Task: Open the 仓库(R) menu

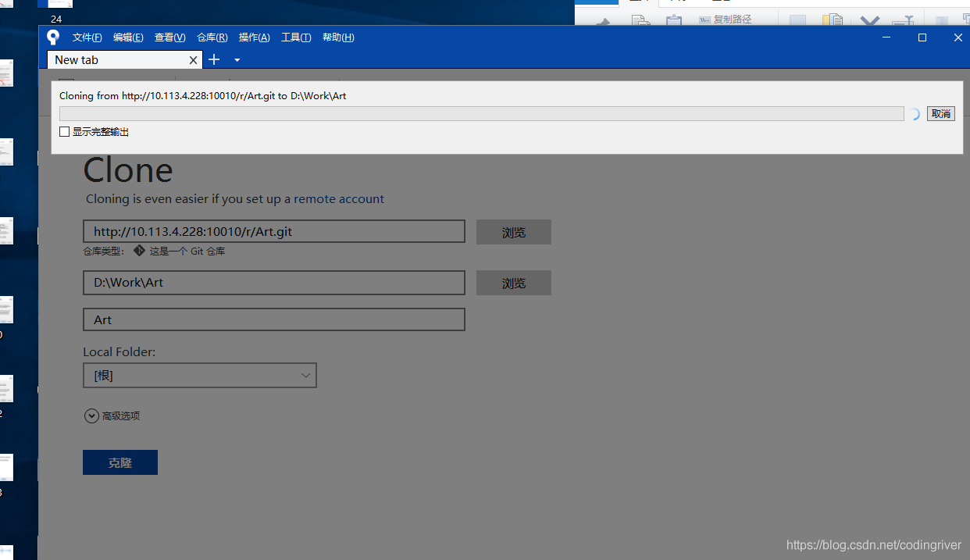Action: coord(212,37)
